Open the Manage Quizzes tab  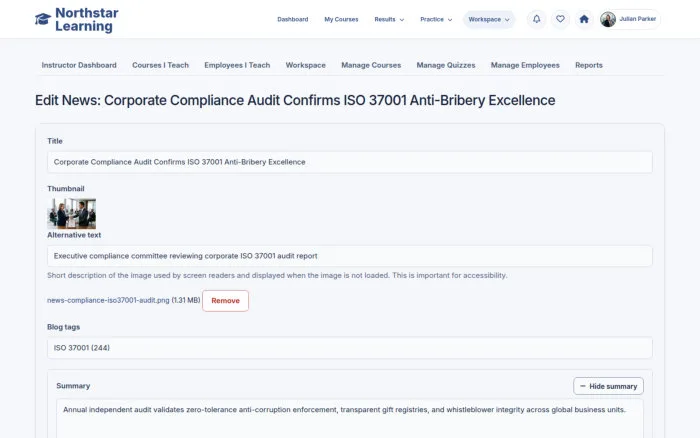pyautogui.click(x=446, y=65)
